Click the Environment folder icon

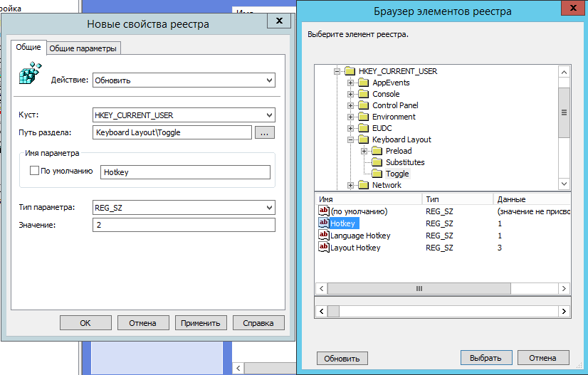tap(363, 117)
